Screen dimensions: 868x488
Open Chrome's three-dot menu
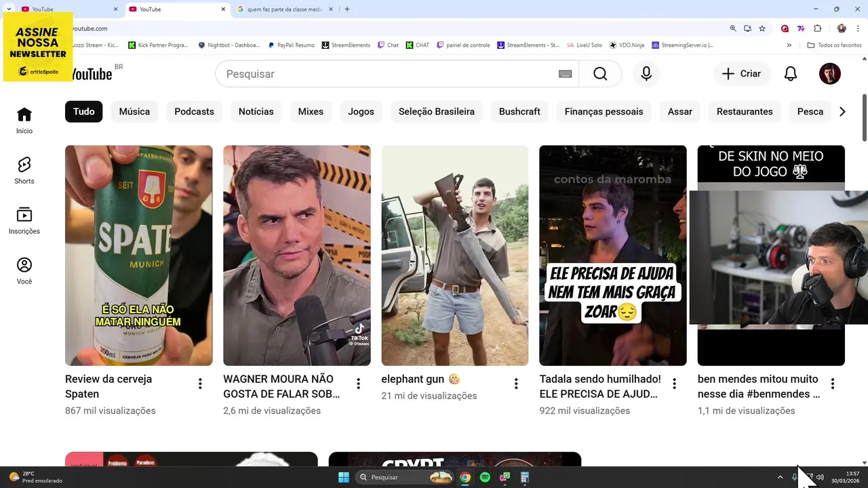pyautogui.click(x=858, y=28)
